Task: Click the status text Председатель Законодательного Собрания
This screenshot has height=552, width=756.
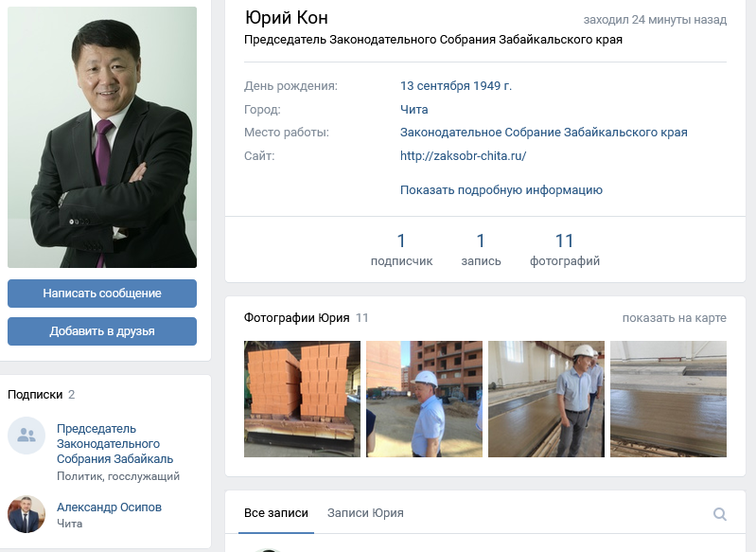Action: 433,40
